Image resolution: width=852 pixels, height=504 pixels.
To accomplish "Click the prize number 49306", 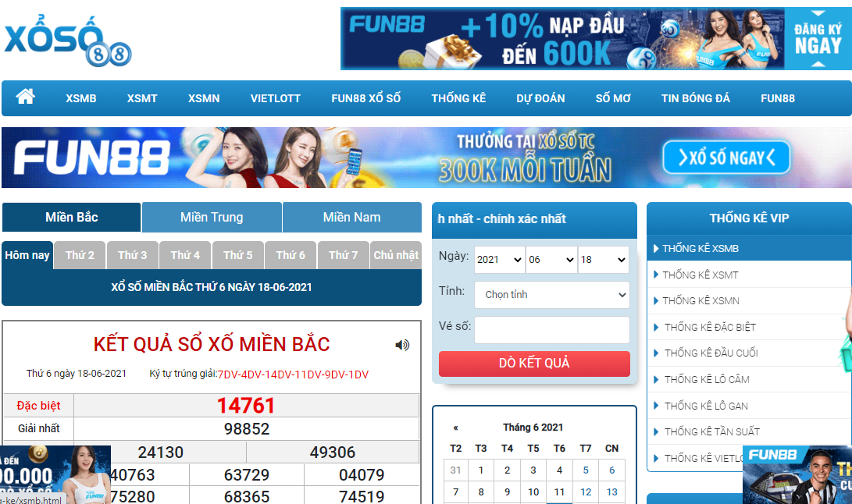I will click(333, 453).
